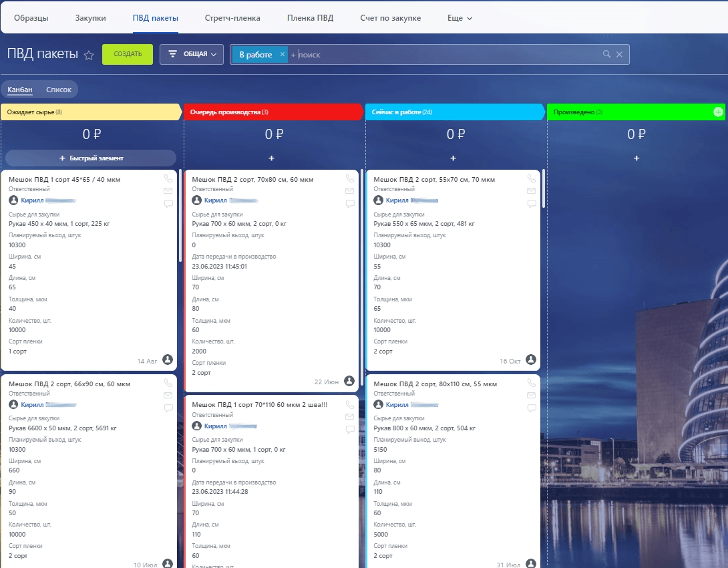Click mail icon on card 'Мешок ПВД 2 сорт, 70х80 см, 60 мкм'

(349, 191)
